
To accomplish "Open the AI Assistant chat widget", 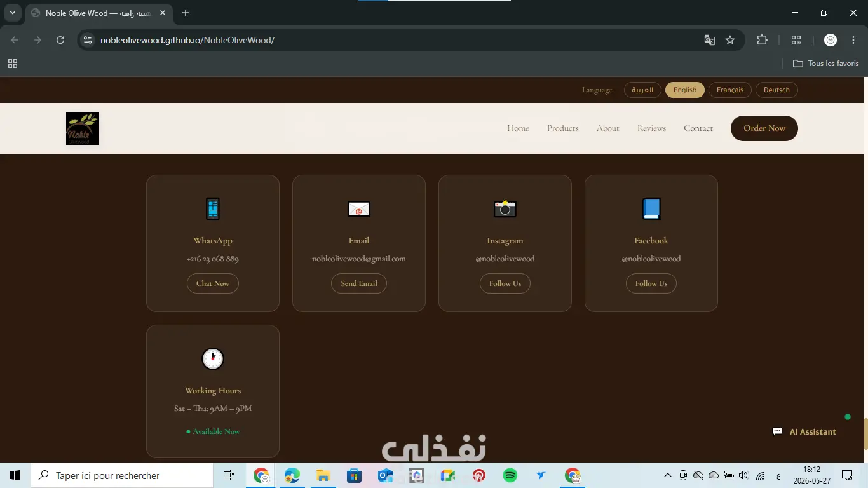I will pyautogui.click(x=804, y=431).
